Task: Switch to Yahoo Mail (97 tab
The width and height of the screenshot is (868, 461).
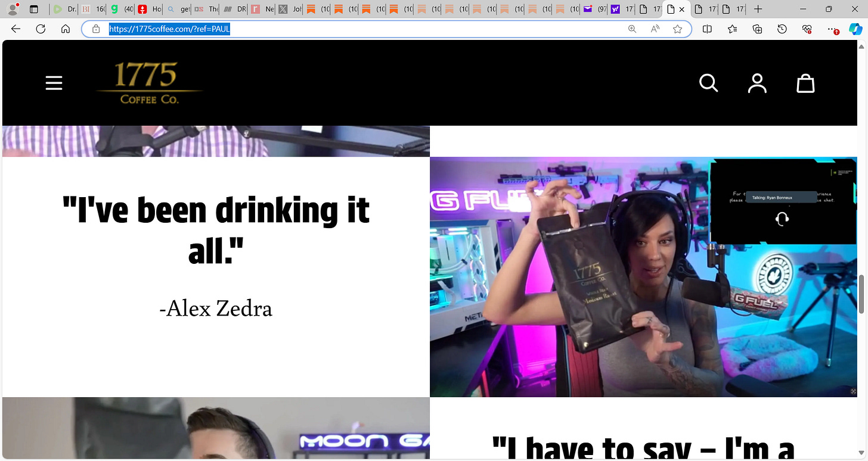Action: pos(594,10)
